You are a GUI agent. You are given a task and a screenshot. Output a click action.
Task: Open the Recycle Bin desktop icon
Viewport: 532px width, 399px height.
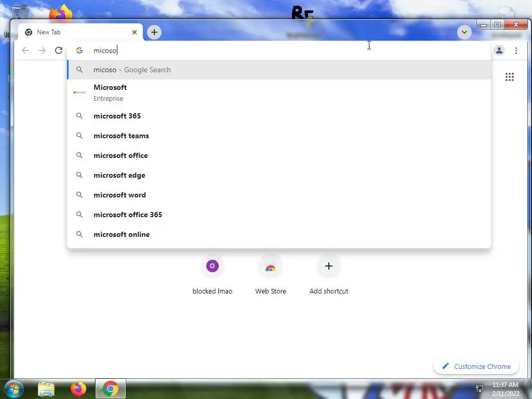(x=19, y=12)
